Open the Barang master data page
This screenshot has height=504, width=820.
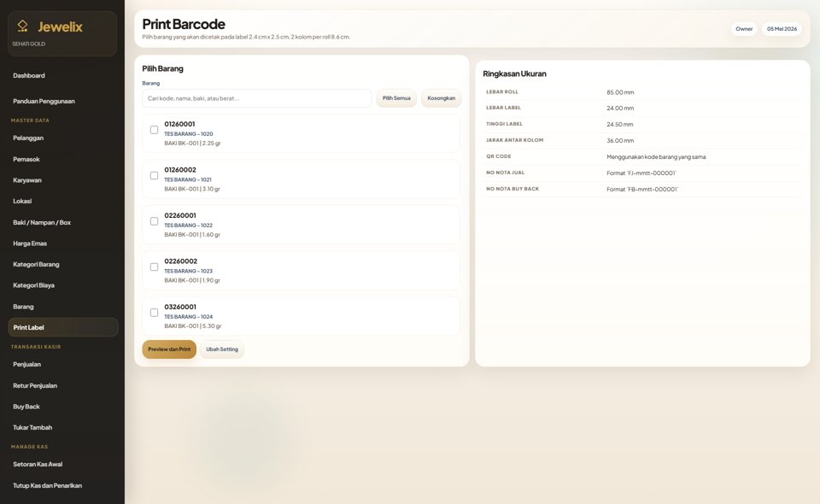pos(62,307)
